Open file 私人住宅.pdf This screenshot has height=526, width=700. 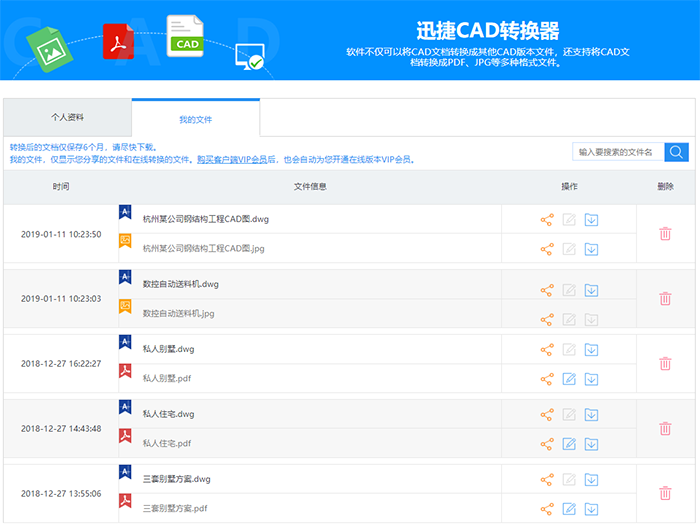(167, 444)
